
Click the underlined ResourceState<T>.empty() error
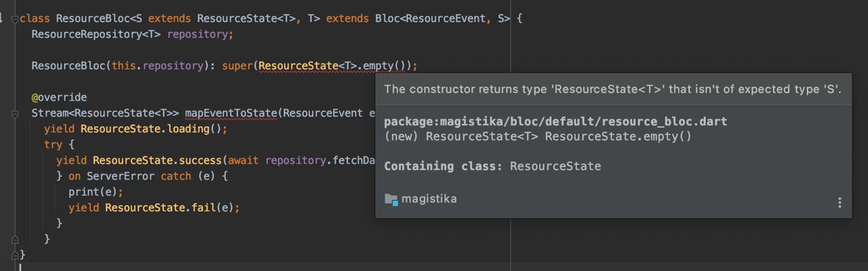[x=332, y=66]
